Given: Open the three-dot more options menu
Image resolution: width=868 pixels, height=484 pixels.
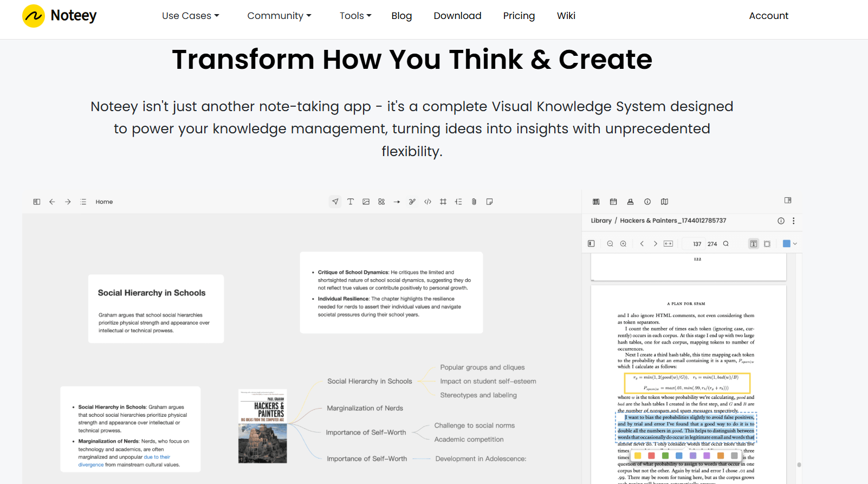Looking at the screenshot, I should [794, 221].
